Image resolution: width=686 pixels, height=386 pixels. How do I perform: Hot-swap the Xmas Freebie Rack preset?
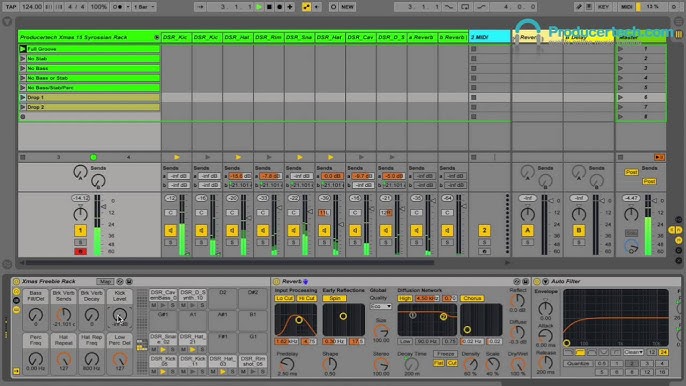pyautogui.click(x=120, y=281)
